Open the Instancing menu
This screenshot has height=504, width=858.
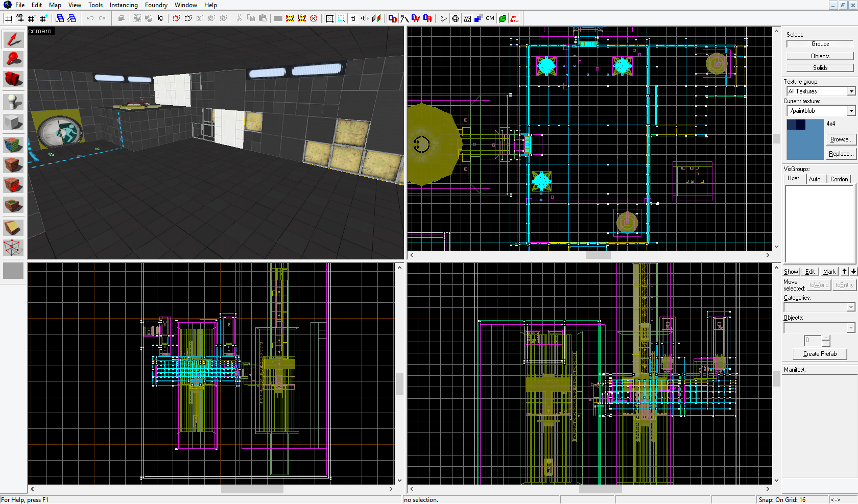(x=124, y=5)
